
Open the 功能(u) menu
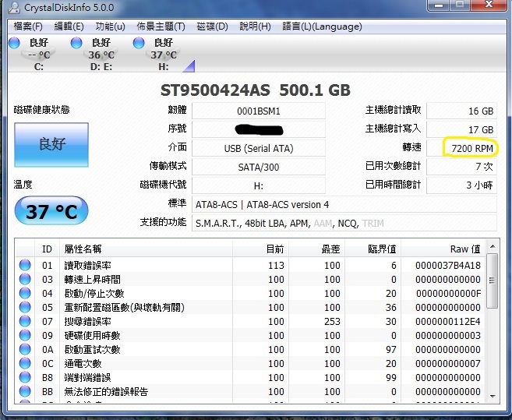pos(111,26)
